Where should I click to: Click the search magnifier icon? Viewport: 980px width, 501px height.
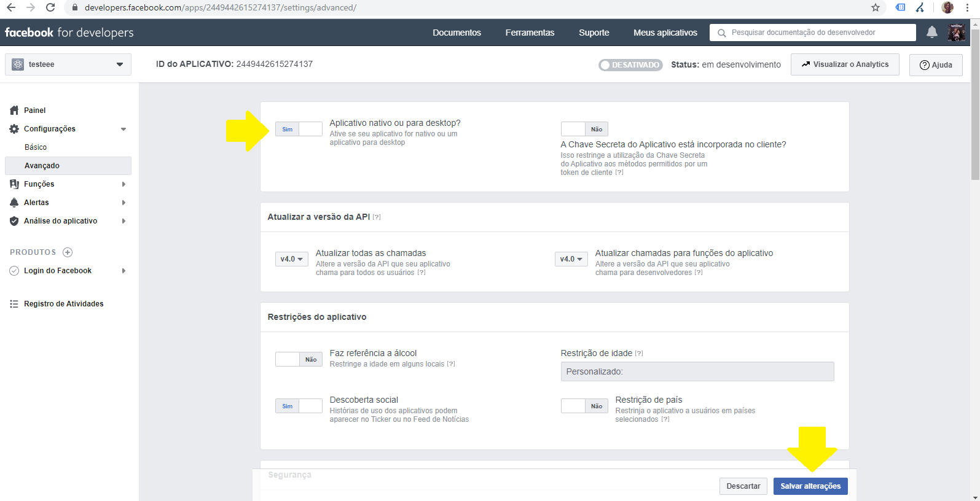[722, 33]
